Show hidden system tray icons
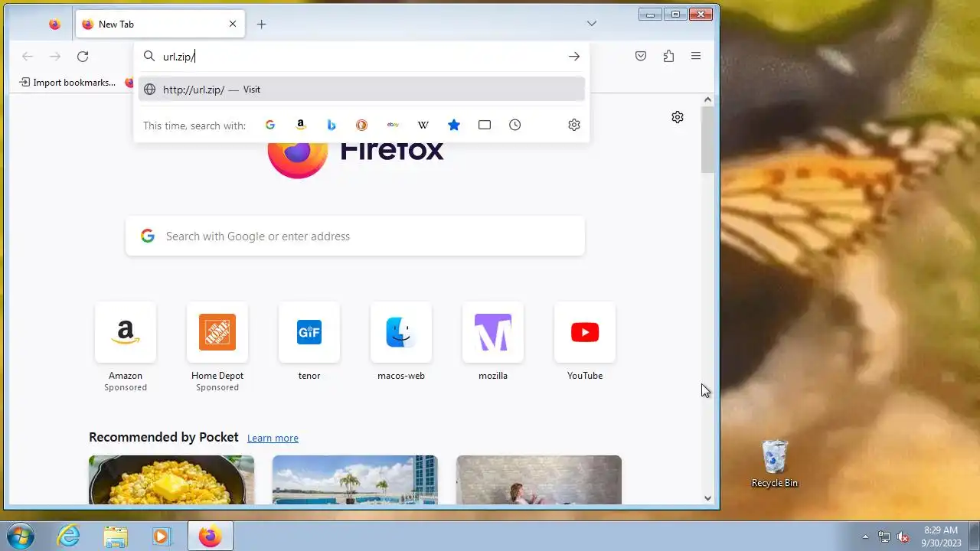Image resolution: width=980 pixels, height=551 pixels. (x=866, y=536)
